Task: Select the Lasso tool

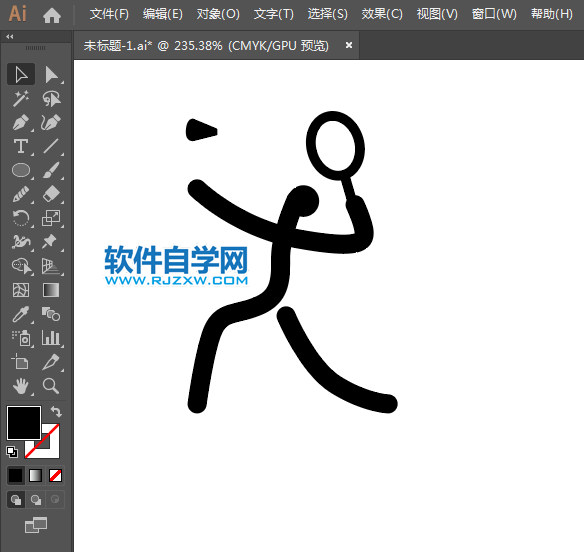Action: (x=51, y=98)
